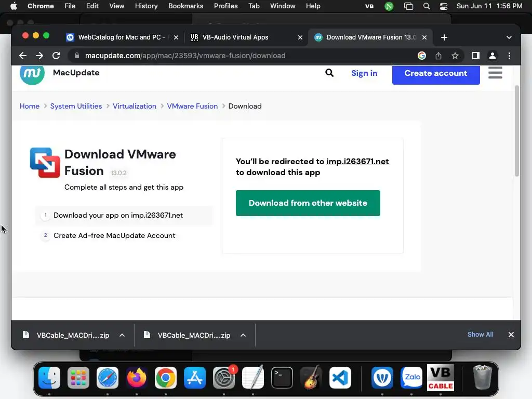Click Sign in link
This screenshot has width=532, height=399.
364,73
